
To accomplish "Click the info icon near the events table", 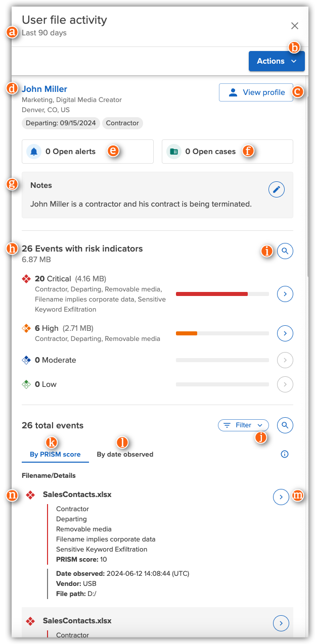I will 284,454.
